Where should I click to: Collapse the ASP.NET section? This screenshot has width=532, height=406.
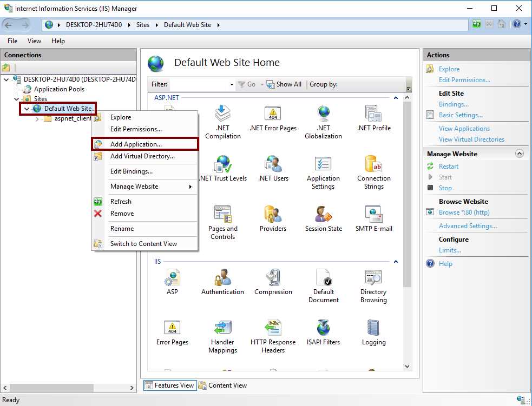[x=396, y=98]
